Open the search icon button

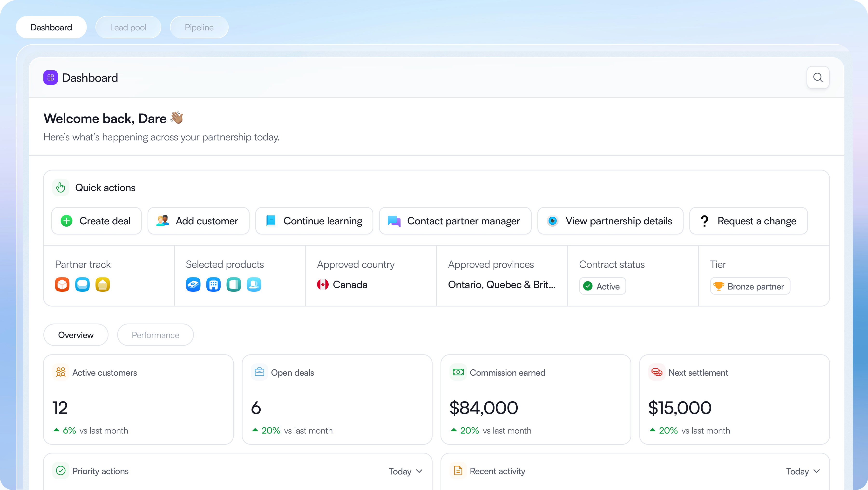[x=818, y=77]
